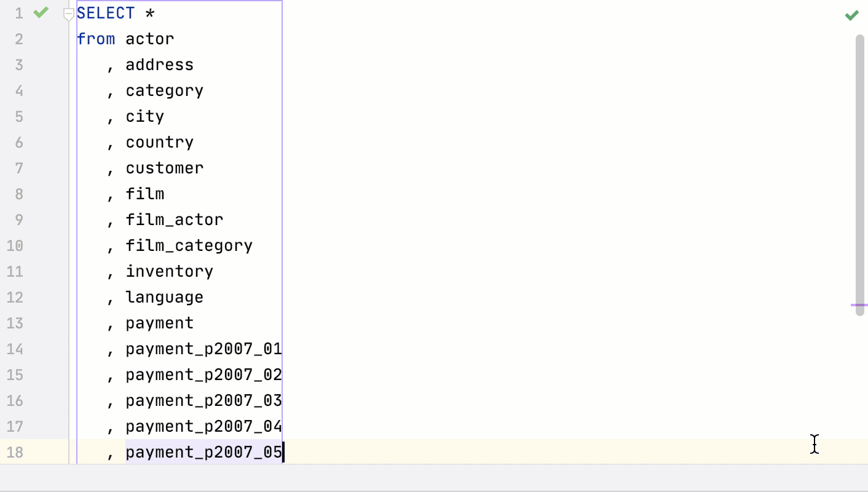The image size is (868, 492).
Task: Click the asterisk after SELECT
Action: coord(149,12)
